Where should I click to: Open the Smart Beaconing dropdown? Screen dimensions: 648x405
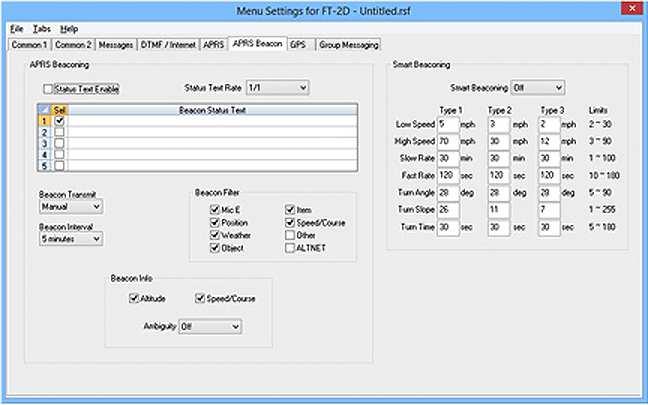pos(538,88)
